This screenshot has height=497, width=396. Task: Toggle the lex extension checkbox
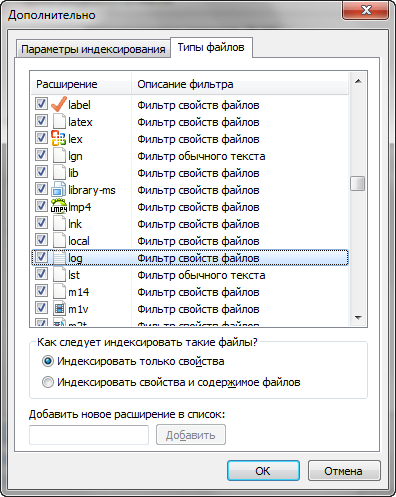click(x=41, y=137)
